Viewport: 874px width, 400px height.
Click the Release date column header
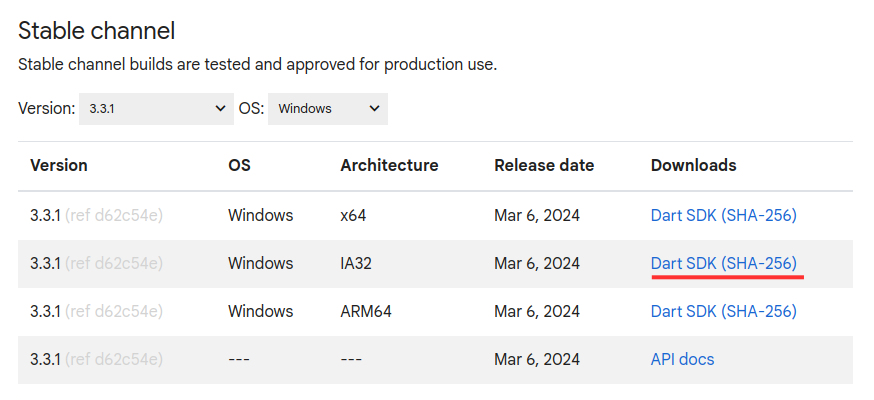click(544, 165)
